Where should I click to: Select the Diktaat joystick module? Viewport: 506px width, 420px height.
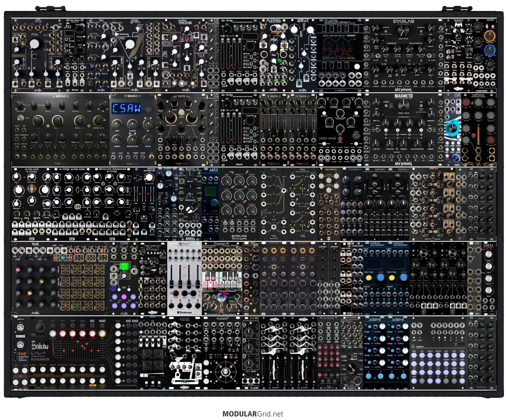click(153, 353)
